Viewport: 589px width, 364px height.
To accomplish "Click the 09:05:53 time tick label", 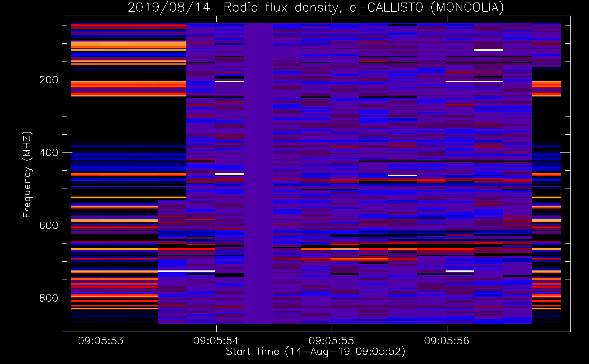I will [101, 341].
